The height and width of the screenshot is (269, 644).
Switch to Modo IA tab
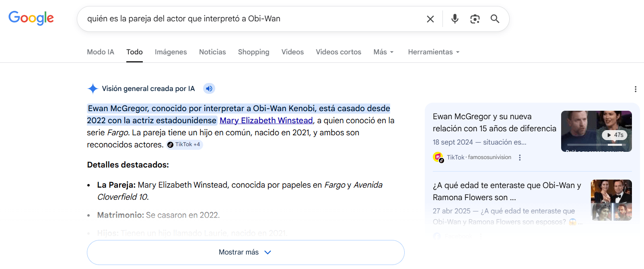[101, 52]
